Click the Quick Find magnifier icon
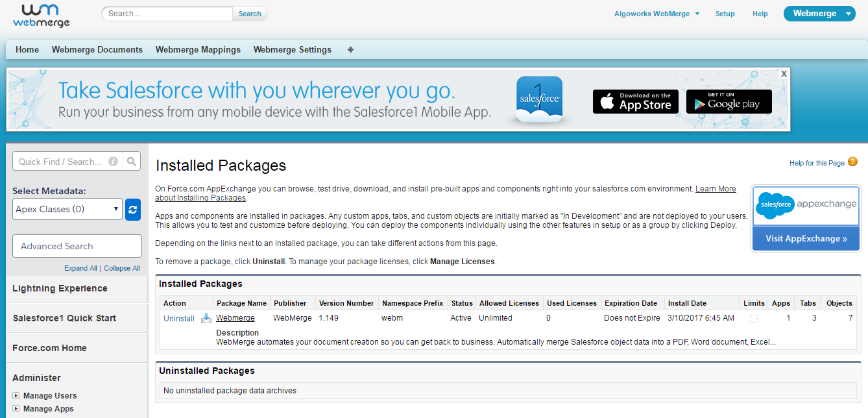Image resolution: width=868 pixels, height=418 pixels. click(x=132, y=162)
